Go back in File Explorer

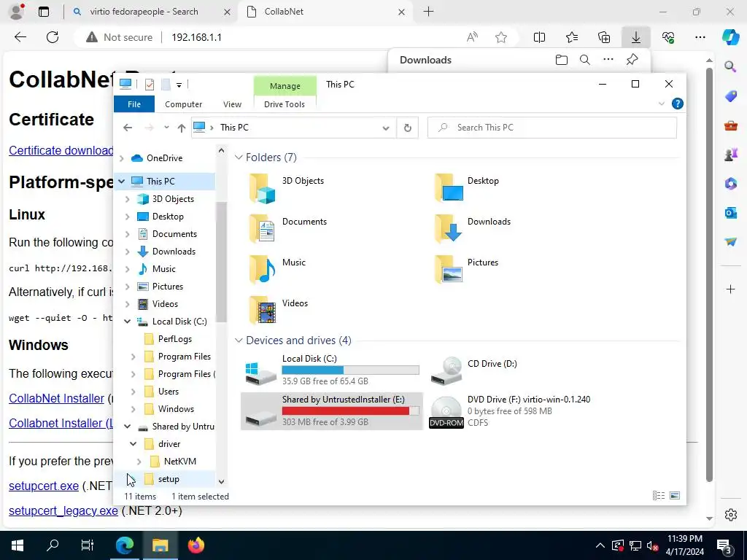click(127, 128)
